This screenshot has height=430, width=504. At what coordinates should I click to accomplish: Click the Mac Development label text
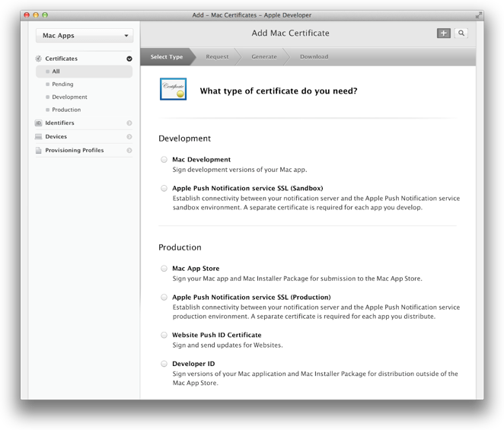point(201,159)
